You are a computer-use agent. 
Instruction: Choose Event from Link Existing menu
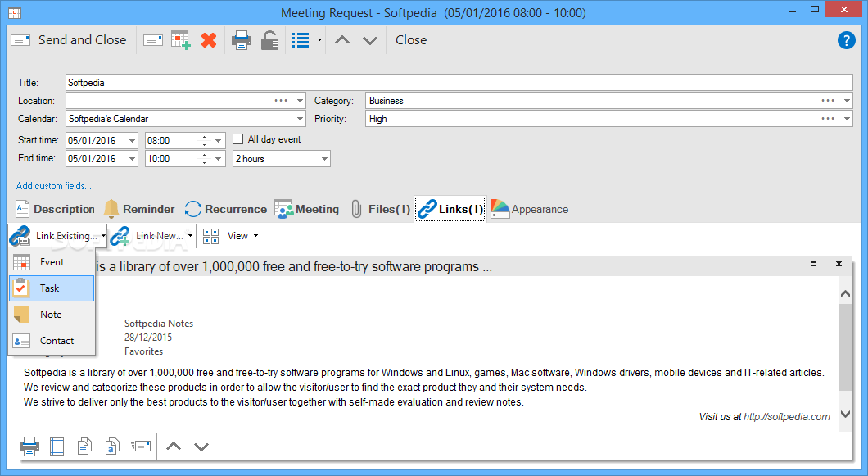(x=52, y=262)
